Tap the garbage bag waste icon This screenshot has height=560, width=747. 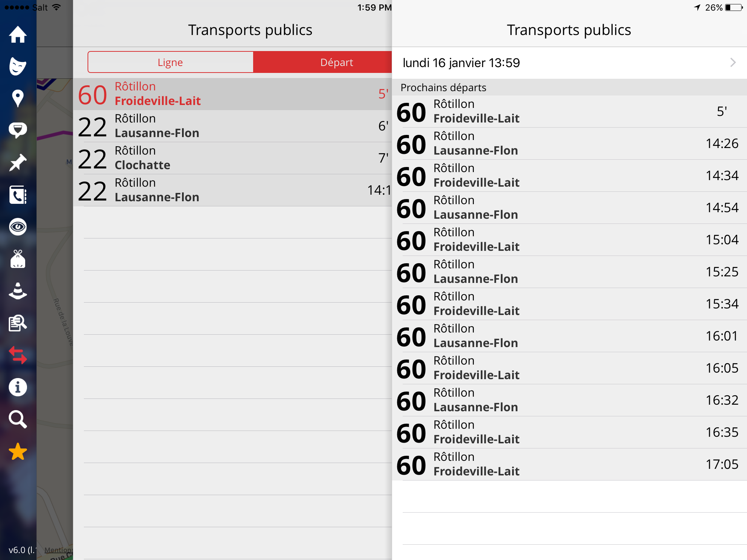tap(18, 259)
